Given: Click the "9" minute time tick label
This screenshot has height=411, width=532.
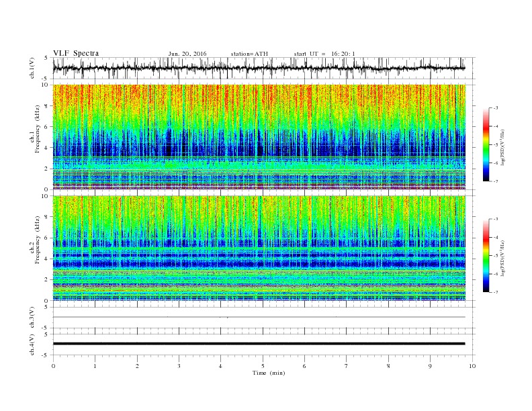Looking at the screenshot, I should point(430,366).
